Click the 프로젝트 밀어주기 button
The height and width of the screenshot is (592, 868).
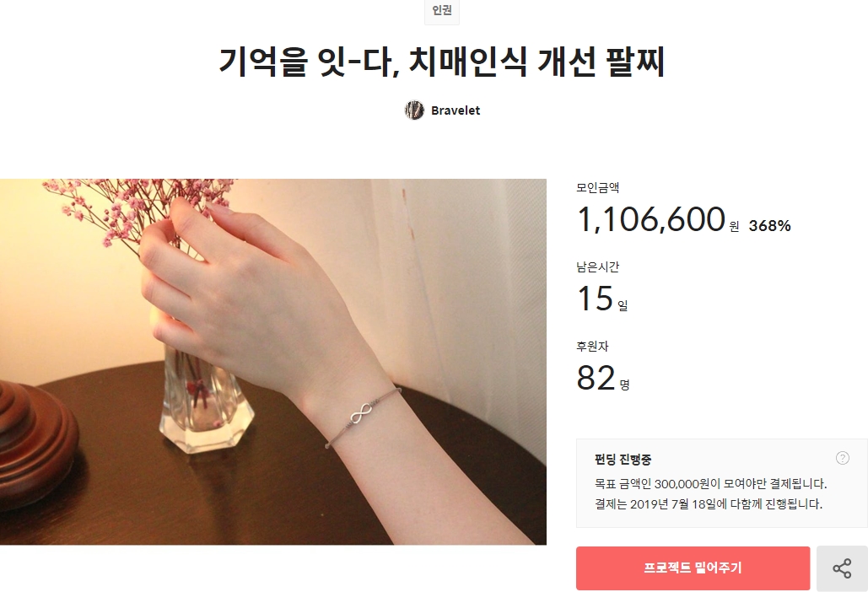[x=693, y=568]
